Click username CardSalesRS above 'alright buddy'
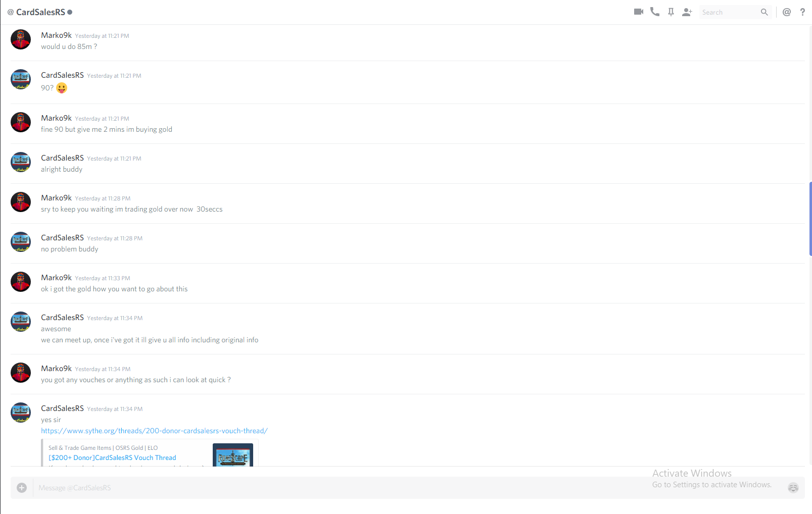The image size is (812, 514). pos(62,158)
